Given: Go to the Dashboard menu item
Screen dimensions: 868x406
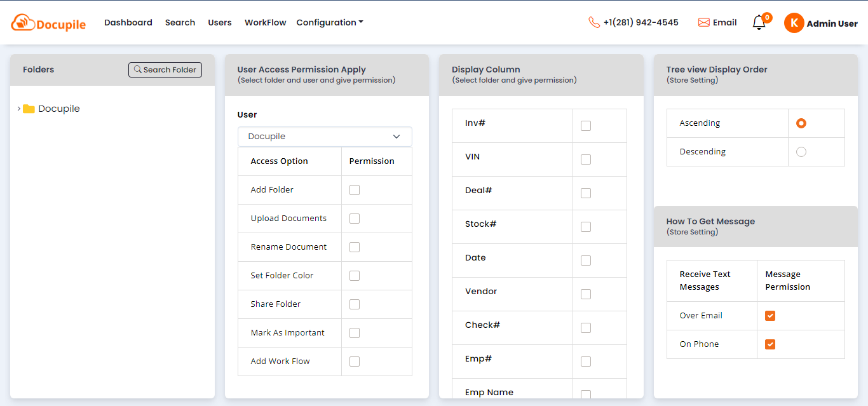Looking at the screenshot, I should (128, 22).
